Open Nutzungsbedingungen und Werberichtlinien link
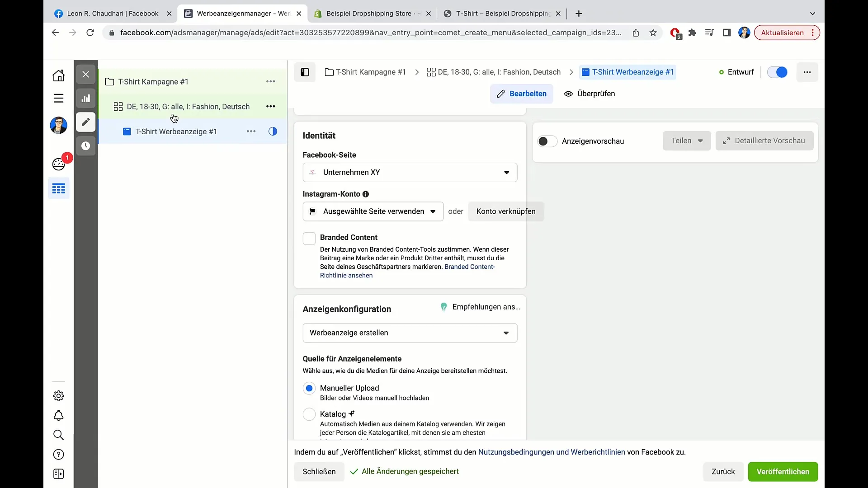 (x=552, y=452)
